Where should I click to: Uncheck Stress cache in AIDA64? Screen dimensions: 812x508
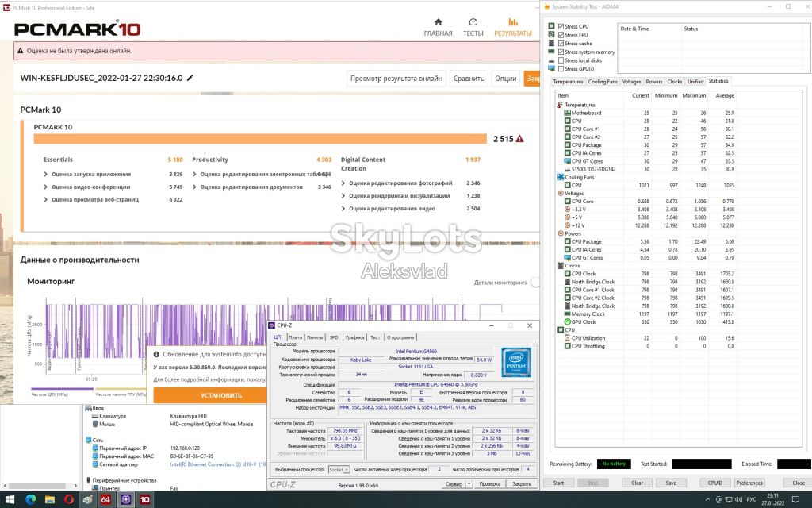(x=561, y=44)
